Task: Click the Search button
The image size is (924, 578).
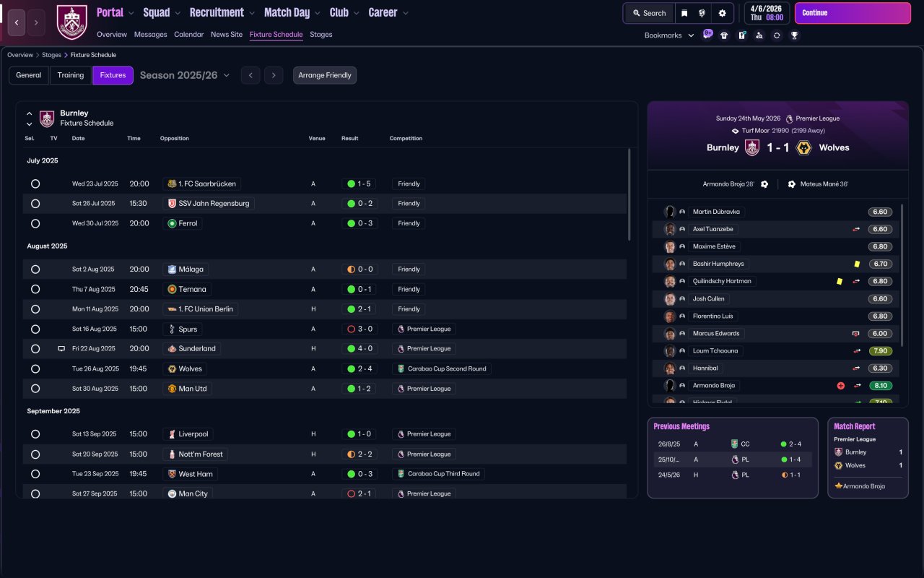Action: point(648,13)
